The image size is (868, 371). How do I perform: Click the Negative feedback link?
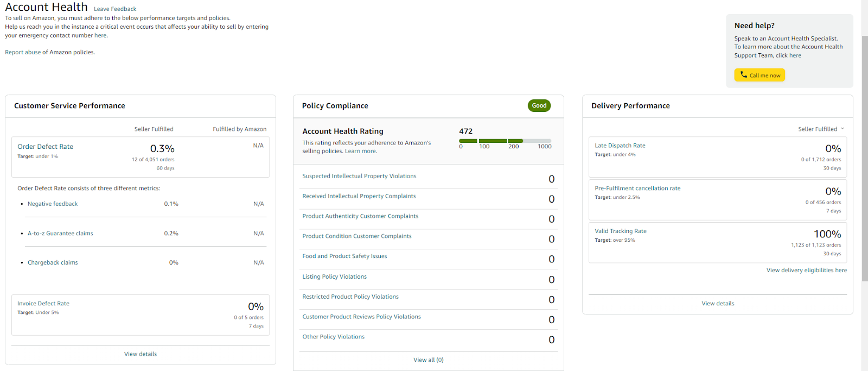tap(53, 204)
